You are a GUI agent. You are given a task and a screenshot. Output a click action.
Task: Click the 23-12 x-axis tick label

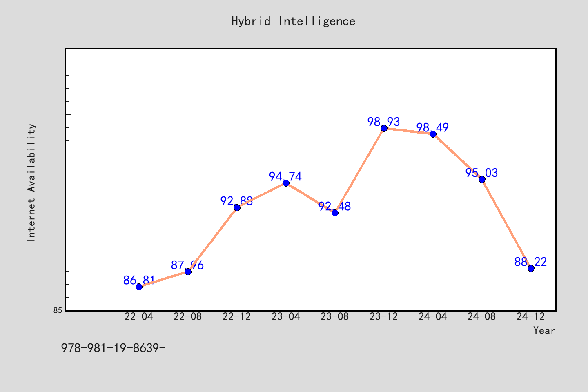pos(384,317)
